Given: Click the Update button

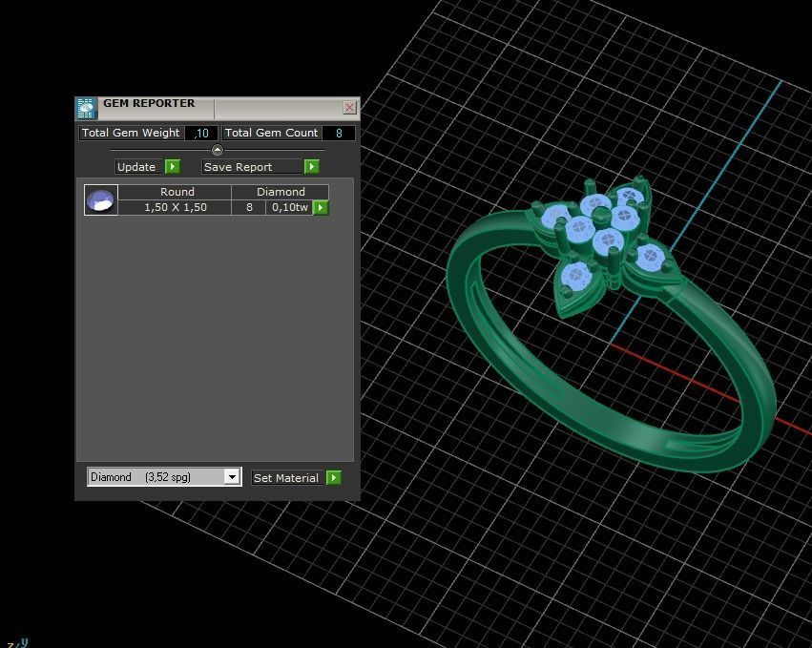Looking at the screenshot, I should [x=139, y=167].
